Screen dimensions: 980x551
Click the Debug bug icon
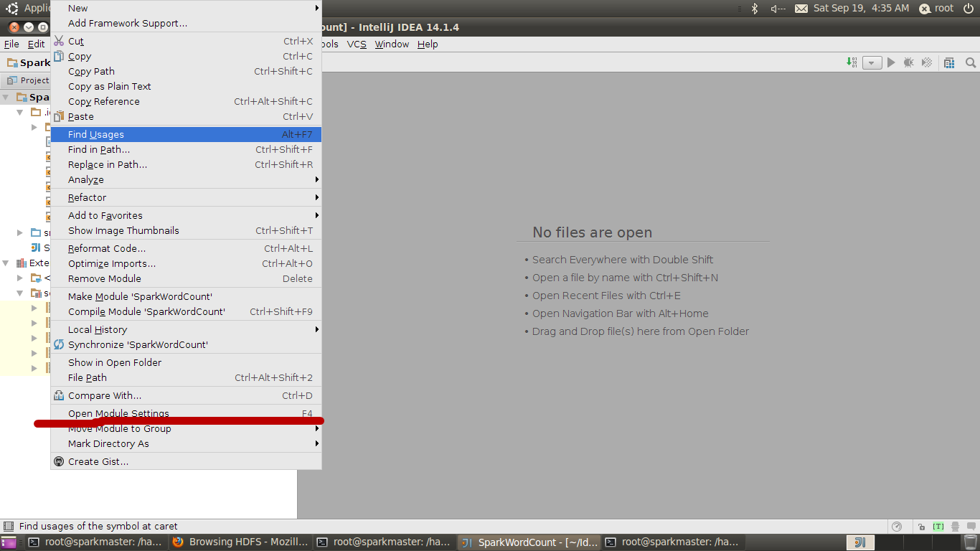(x=909, y=62)
